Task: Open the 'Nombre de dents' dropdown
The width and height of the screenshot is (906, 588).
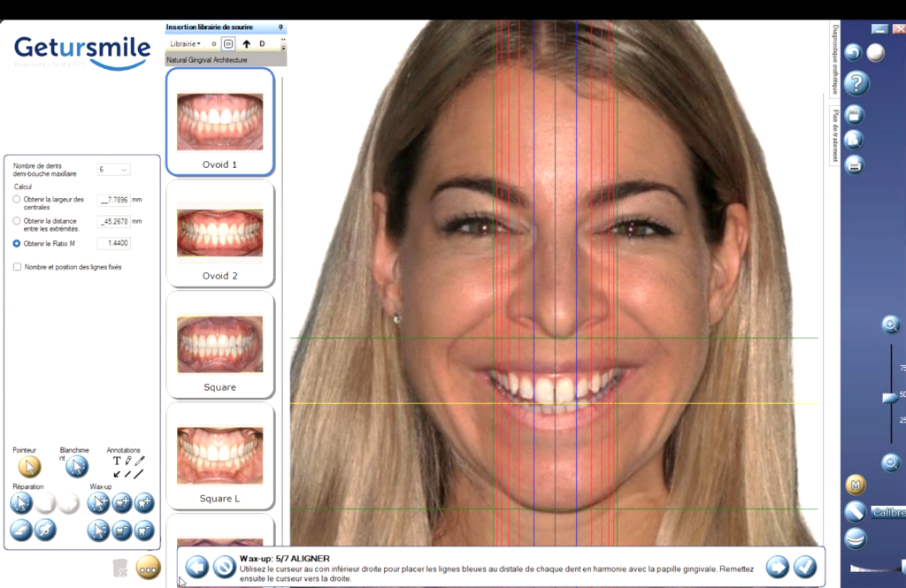Action: [113, 169]
